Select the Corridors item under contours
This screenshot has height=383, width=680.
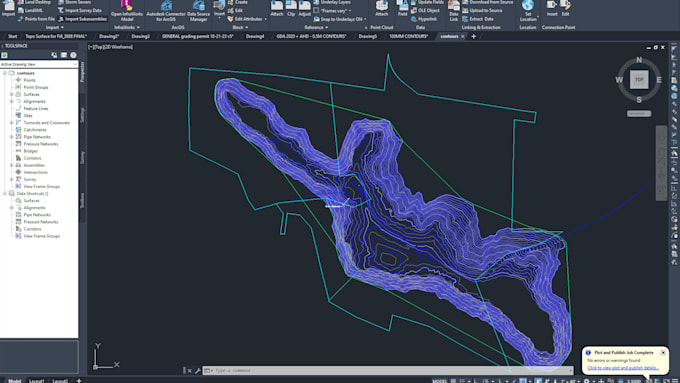click(x=33, y=158)
